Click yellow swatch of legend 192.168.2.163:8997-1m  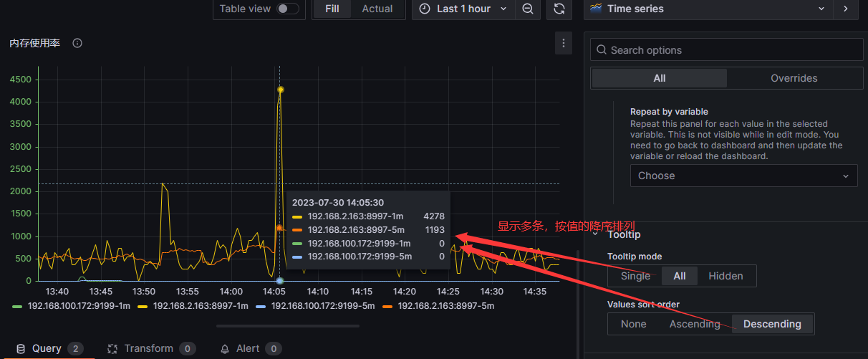click(143, 306)
